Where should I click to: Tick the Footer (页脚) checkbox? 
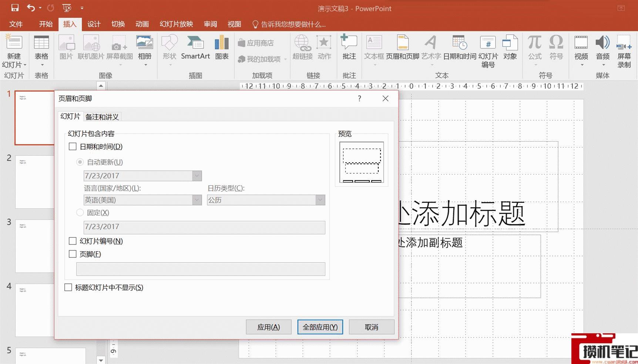pos(73,254)
